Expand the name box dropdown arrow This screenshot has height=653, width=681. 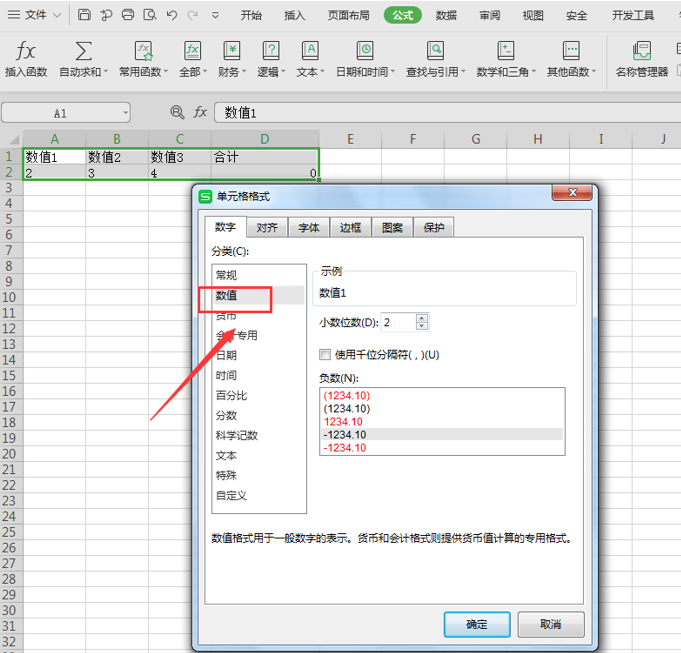[126, 113]
